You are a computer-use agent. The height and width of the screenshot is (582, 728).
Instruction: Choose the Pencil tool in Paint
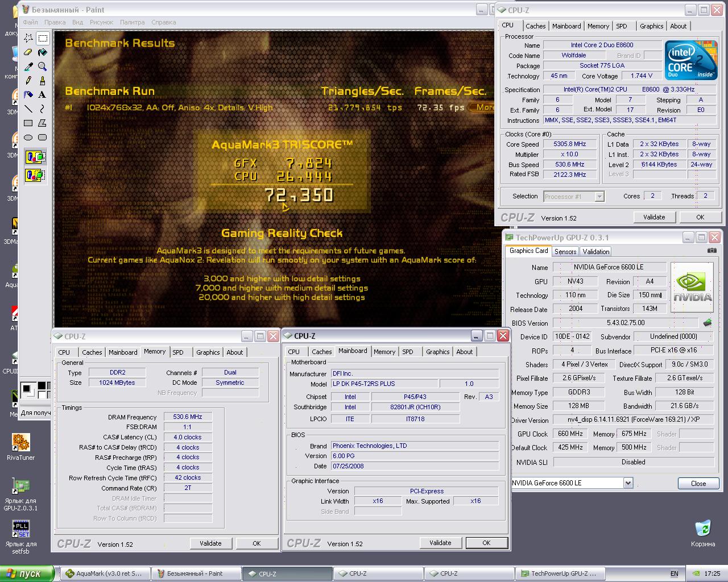[28, 81]
